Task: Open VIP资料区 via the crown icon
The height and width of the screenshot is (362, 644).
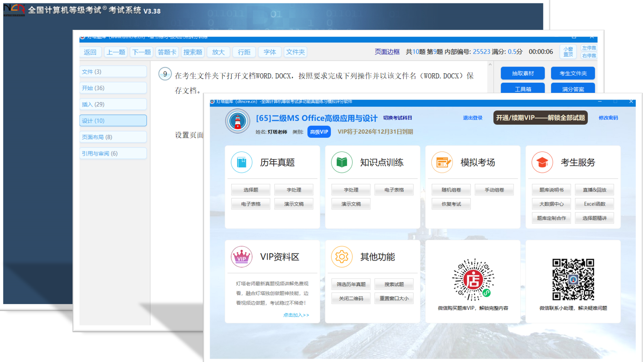Action: click(x=241, y=257)
